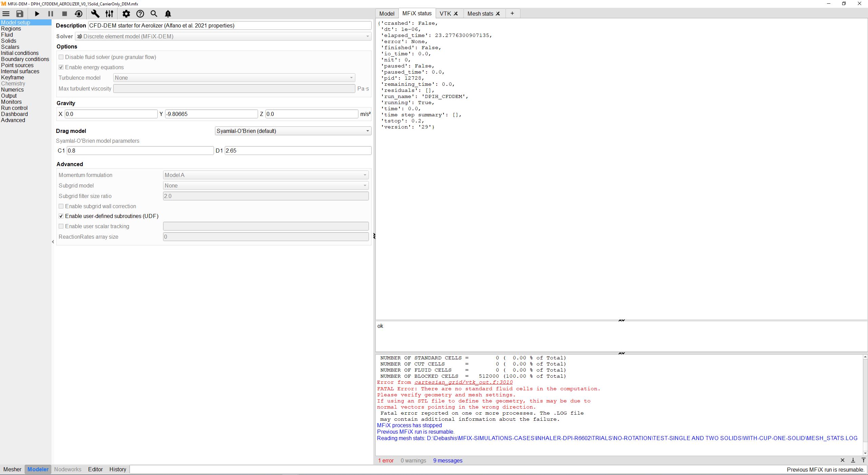Open the Mesher mode button

point(12,469)
